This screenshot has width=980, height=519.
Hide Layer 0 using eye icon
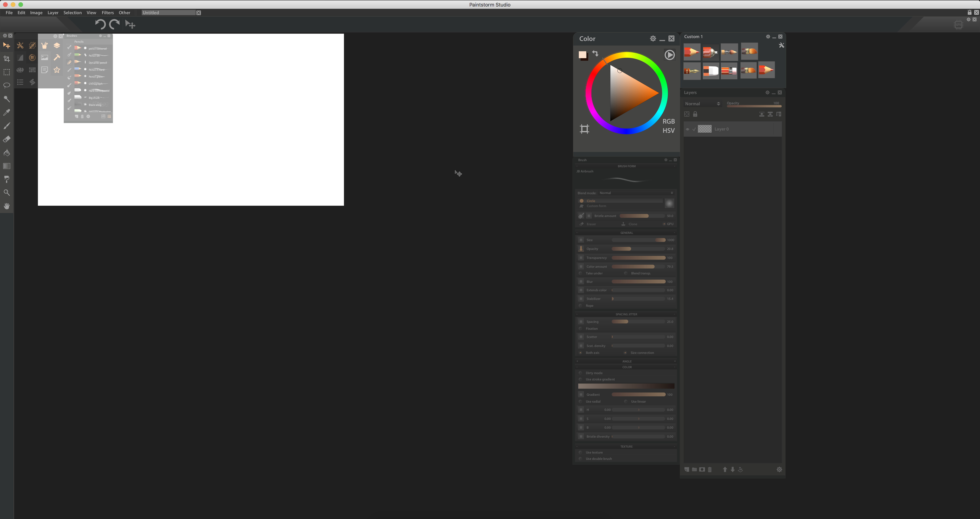point(688,129)
